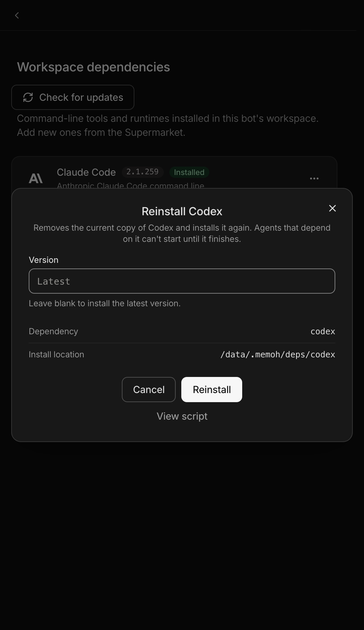
Task: Click the green Installed status badge
Action: coord(189,172)
